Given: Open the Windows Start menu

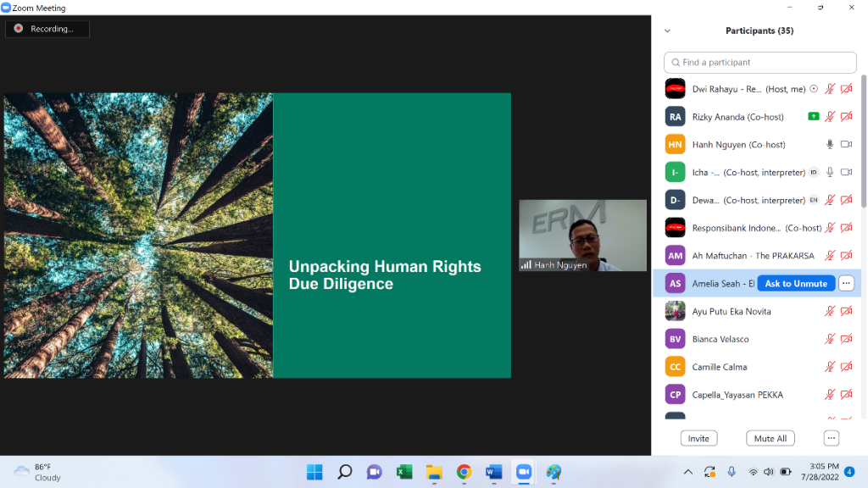Looking at the screenshot, I should pos(314,472).
